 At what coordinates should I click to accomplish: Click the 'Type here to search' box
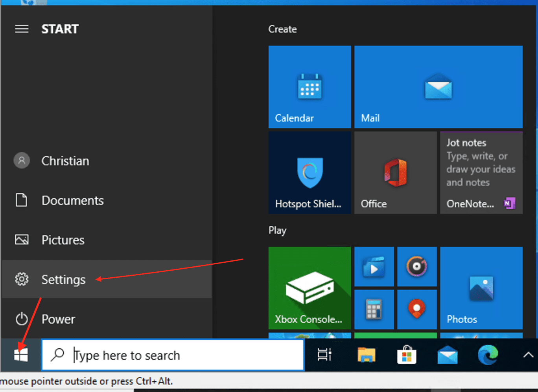pos(173,355)
